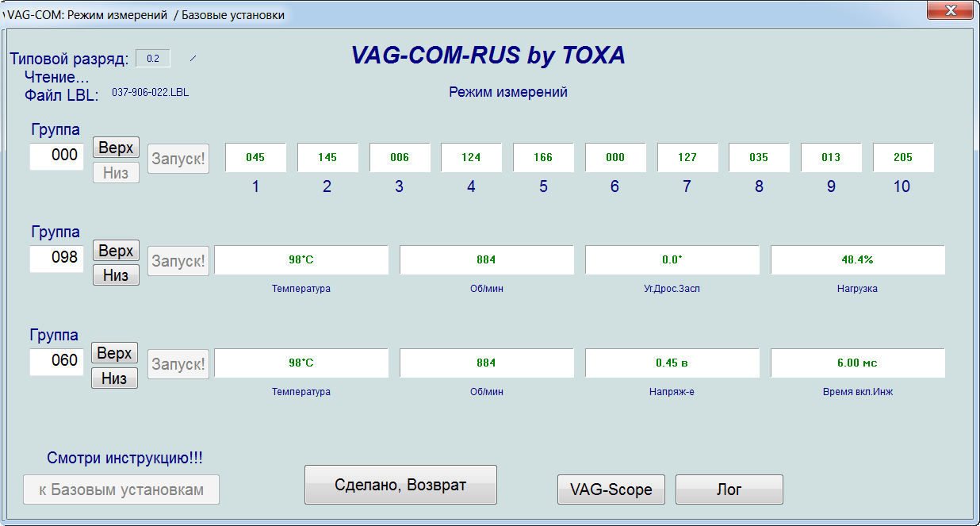Click the 884 RPM value in group 060
This screenshot has width=980, height=526.
(486, 363)
